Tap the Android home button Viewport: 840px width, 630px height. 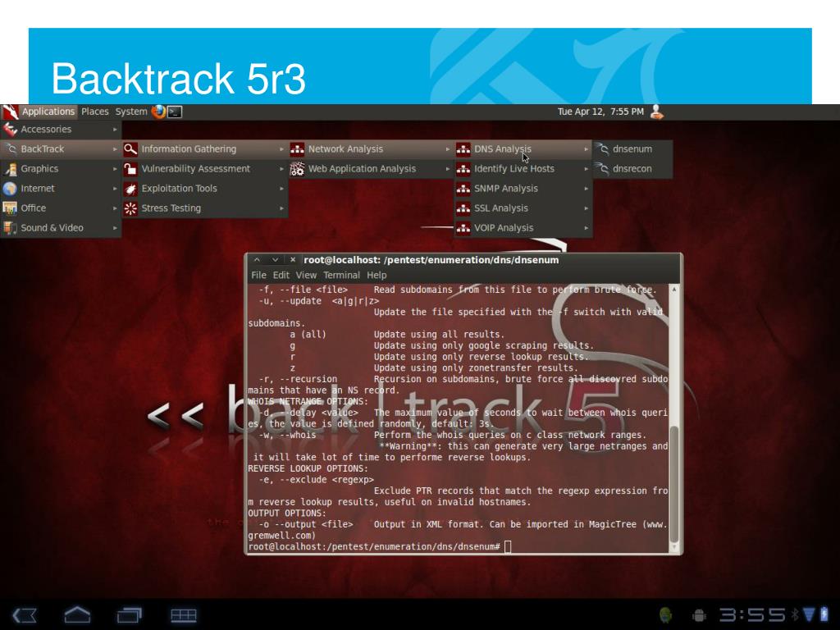77,614
